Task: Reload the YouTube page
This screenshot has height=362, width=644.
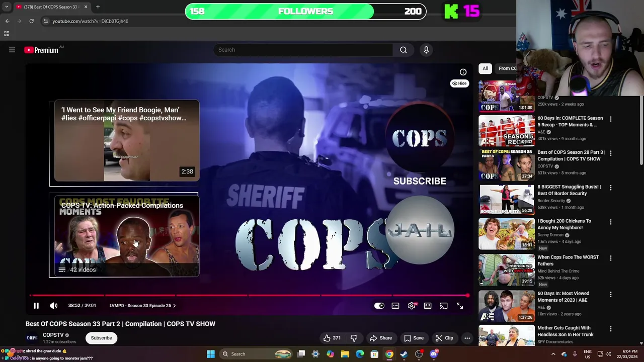Action: point(31,21)
